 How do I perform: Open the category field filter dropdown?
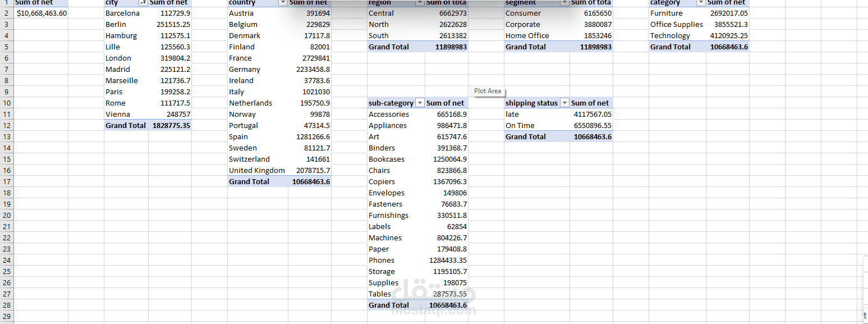(x=701, y=3)
